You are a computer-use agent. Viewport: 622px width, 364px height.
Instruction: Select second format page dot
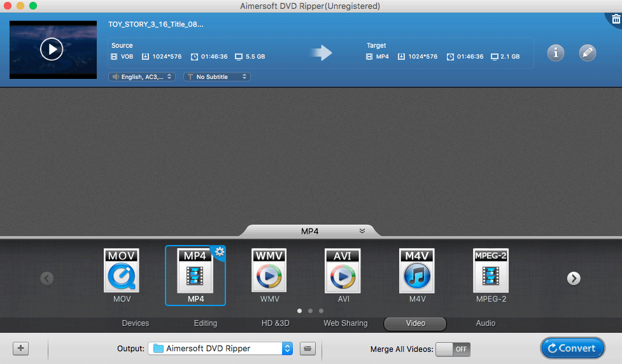click(310, 311)
